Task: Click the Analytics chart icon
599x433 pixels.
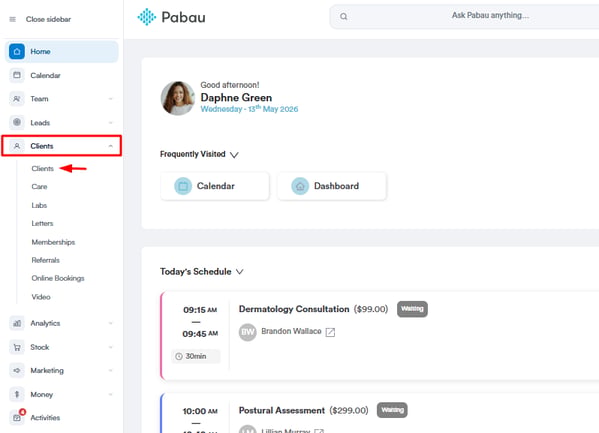Action: click(x=17, y=323)
